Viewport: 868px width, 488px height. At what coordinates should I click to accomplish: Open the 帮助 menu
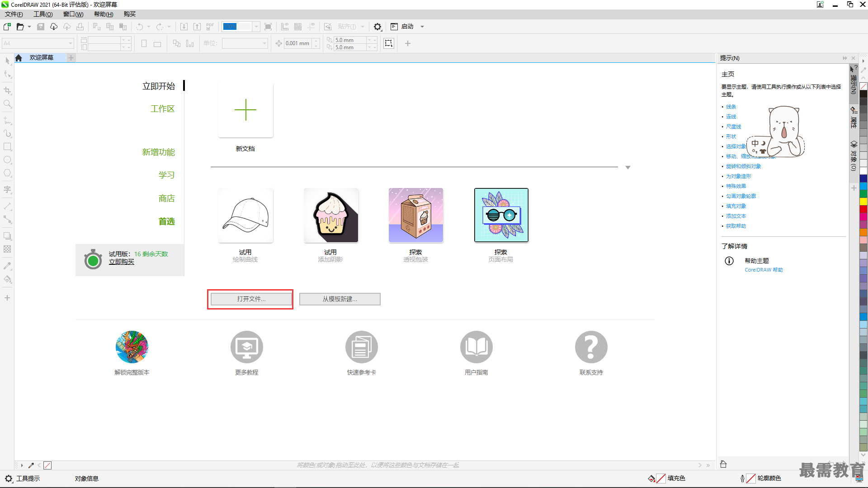[104, 14]
